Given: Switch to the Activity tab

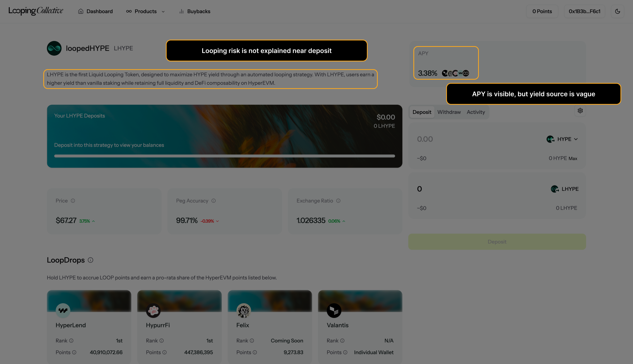Looking at the screenshot, I should 476,112.
